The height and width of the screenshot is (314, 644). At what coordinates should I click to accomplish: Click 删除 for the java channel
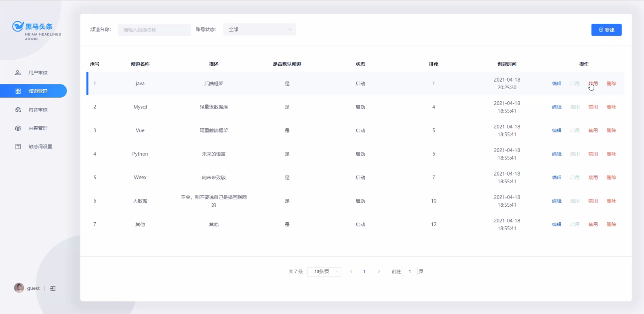[611, 84]
